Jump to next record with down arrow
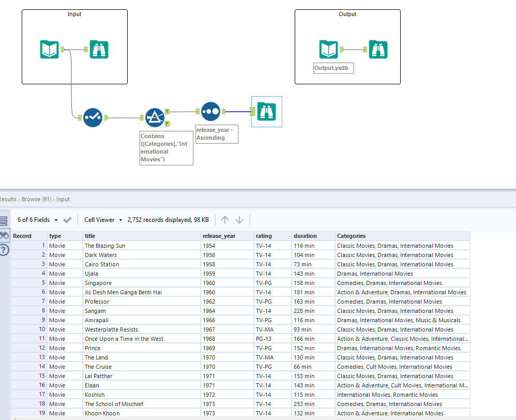Viewport: 516px width, 420px height. [239, 220]
